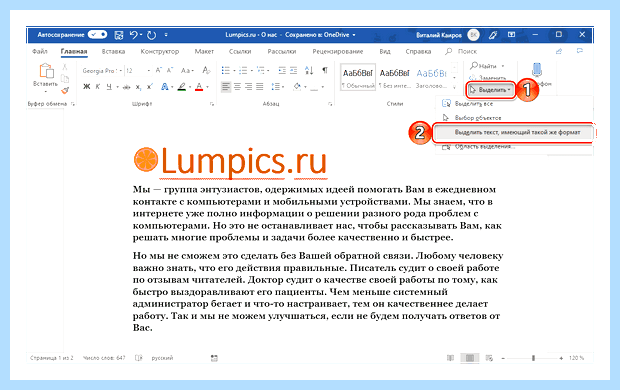
Task: Open the text effects blue A icon
Action: pos(164,87)
